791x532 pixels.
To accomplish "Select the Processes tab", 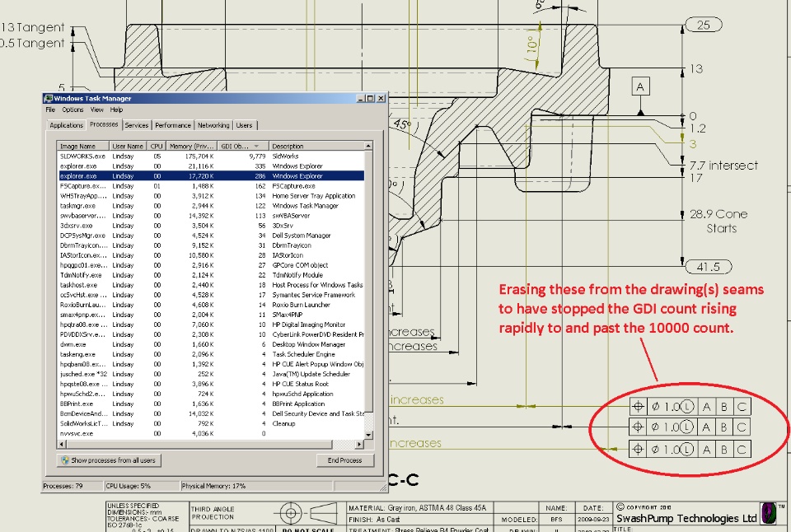I will (x=104, y=124).
